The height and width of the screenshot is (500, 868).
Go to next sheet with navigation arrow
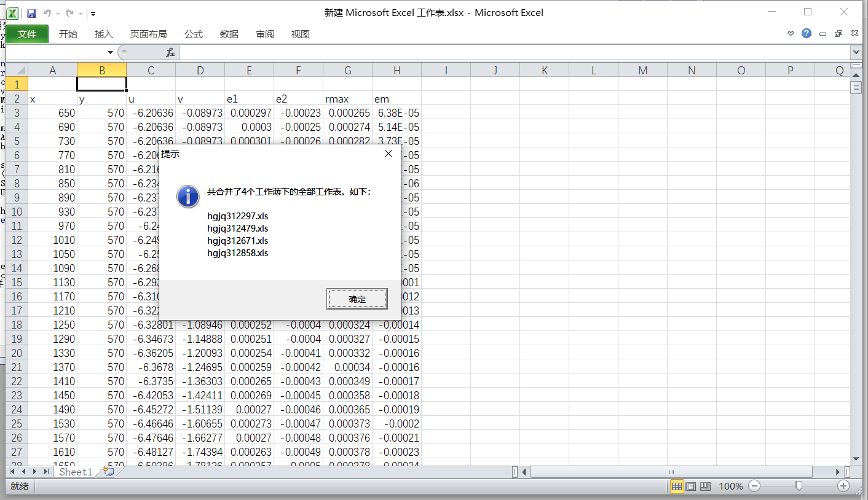click(x=35, y=472)
